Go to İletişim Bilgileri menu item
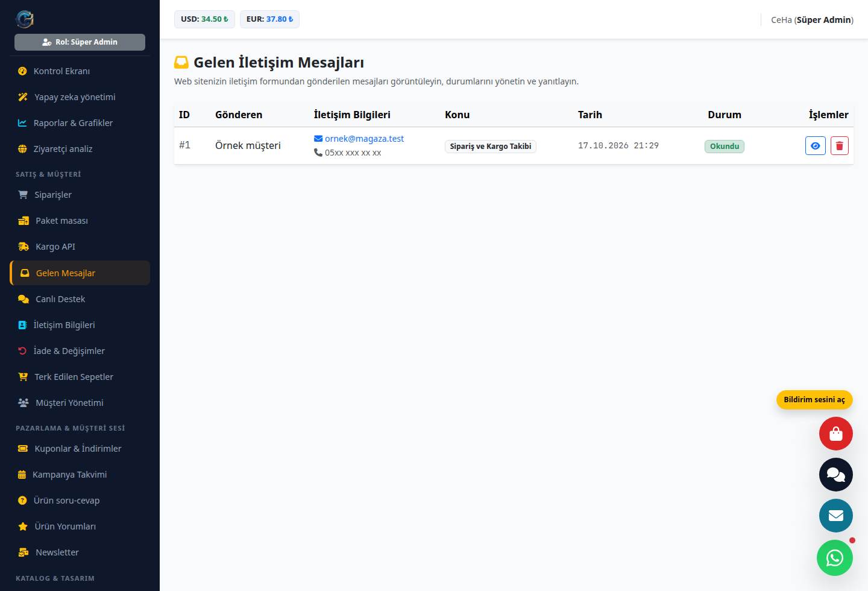 80,325
